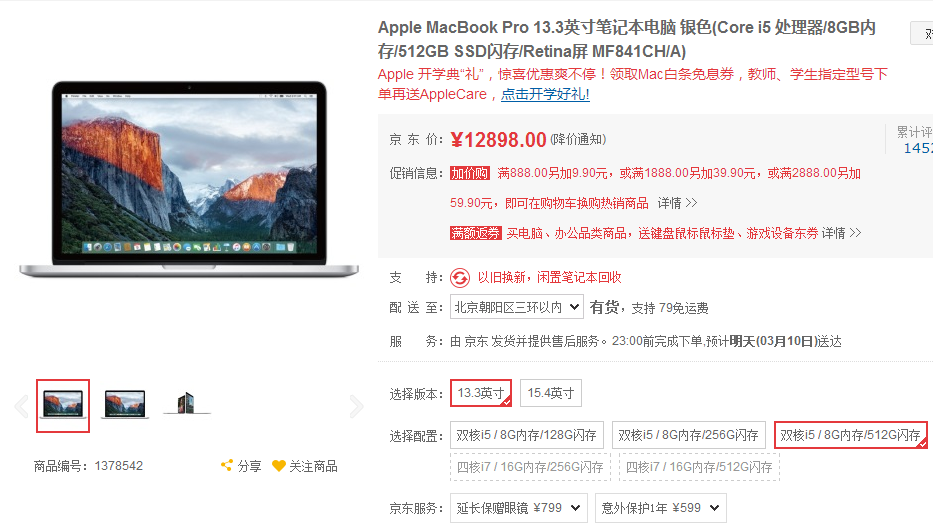The width and height of the screenshot is (933, 526).
Task: Choose 双核i5 / 8G内存/512G闪存 configuration
Action: click(851, 435)
